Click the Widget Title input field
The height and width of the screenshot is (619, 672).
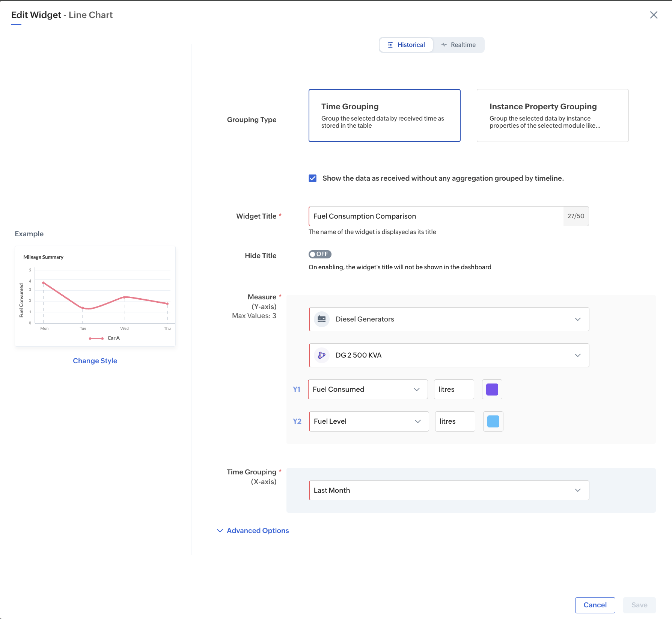(435, 216)
